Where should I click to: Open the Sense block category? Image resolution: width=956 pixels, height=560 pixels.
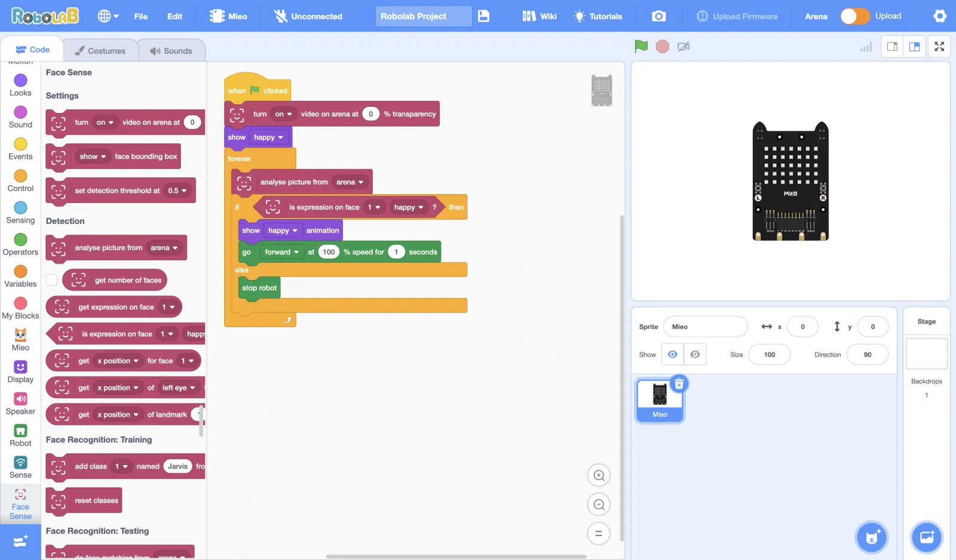pyautogui.click(x=20, y=467)
